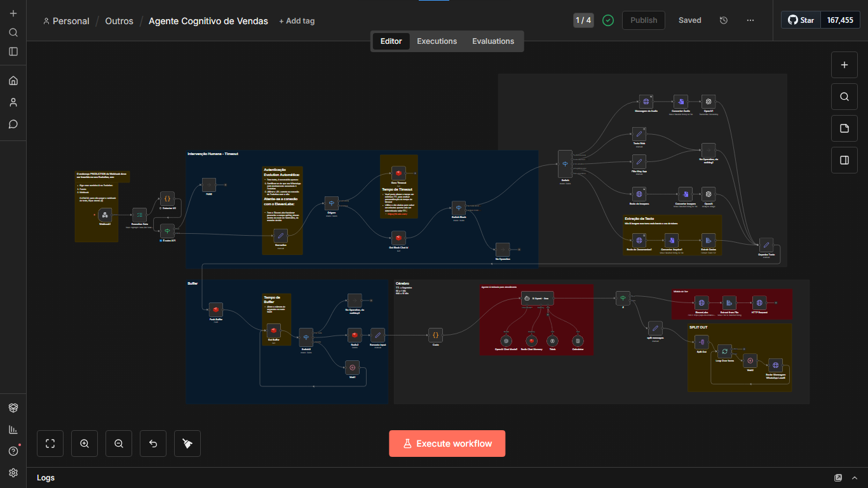
Task: Select the AI Agent node
Action: point(537,299)
